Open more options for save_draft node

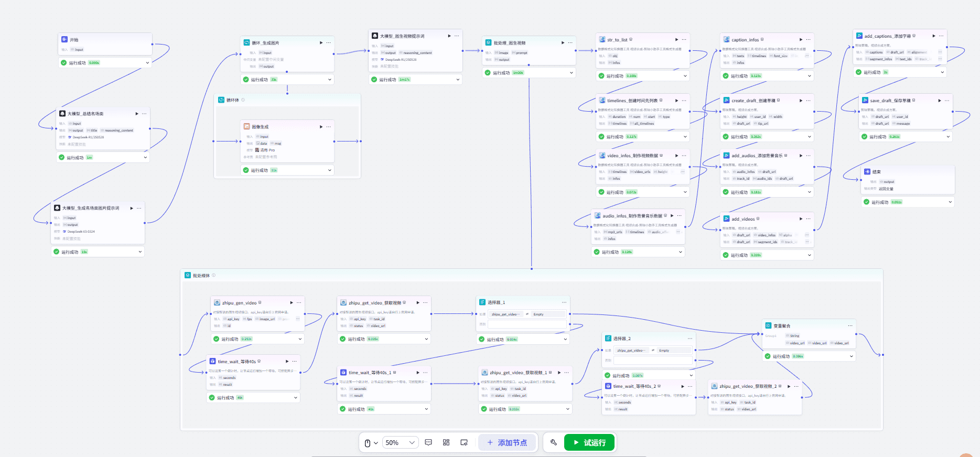[947, 101]
